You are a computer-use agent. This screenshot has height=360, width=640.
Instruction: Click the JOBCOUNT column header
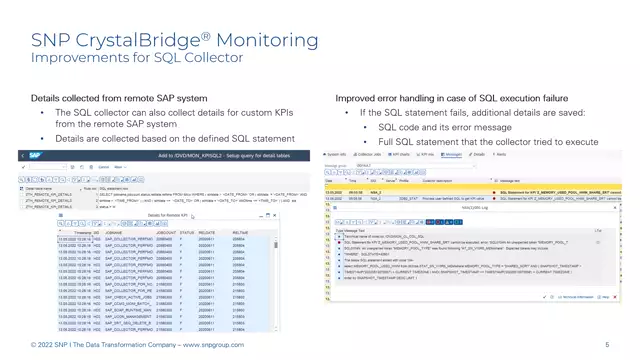(166, 233)
